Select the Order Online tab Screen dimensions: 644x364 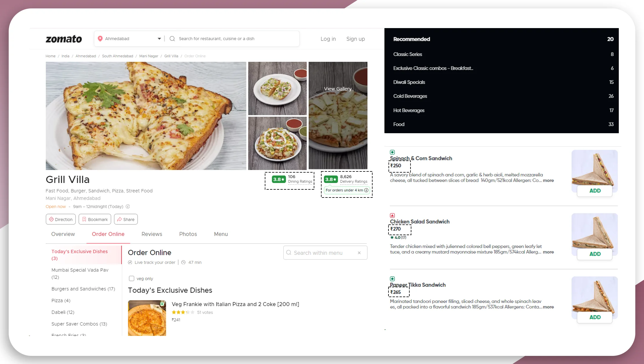click(108, 234)
